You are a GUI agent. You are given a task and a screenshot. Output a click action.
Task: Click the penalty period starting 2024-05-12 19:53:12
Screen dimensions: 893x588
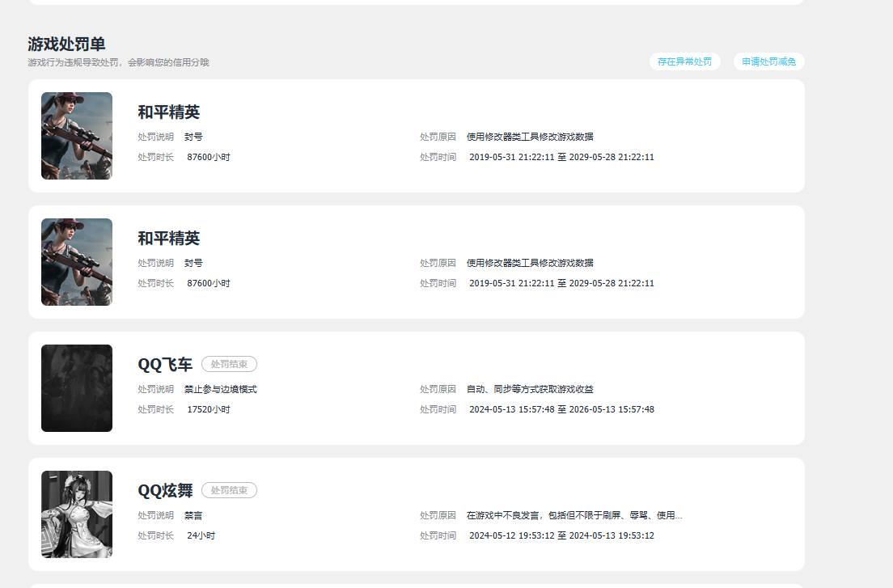pyautogui.click(x=561, y=536)
